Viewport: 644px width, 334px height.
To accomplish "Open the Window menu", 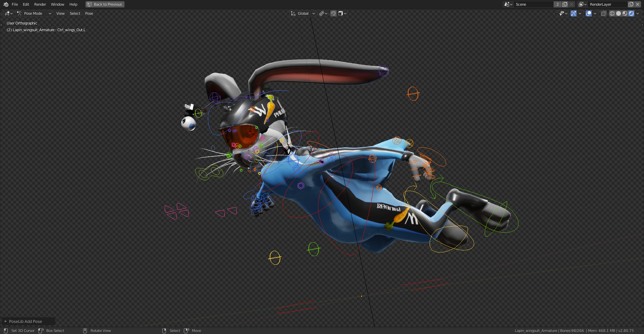I will pyautogui.click(x=57, y=4).
